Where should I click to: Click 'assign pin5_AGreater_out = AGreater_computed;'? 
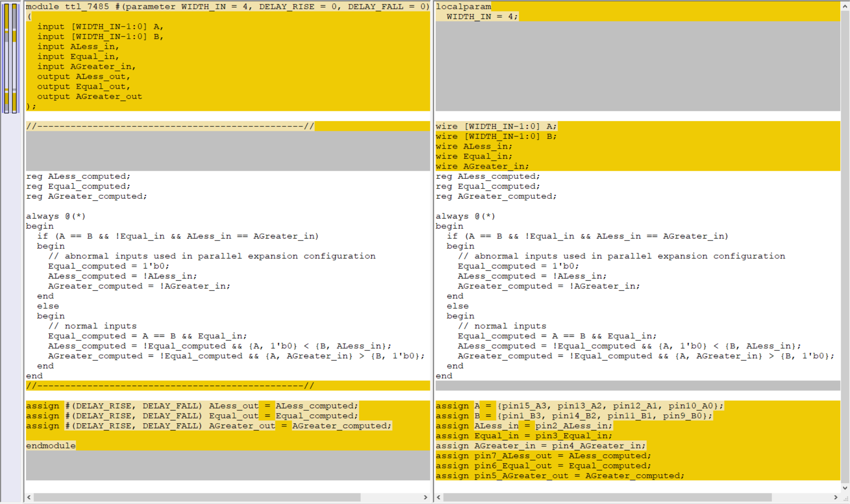click(x=560, y=476)
